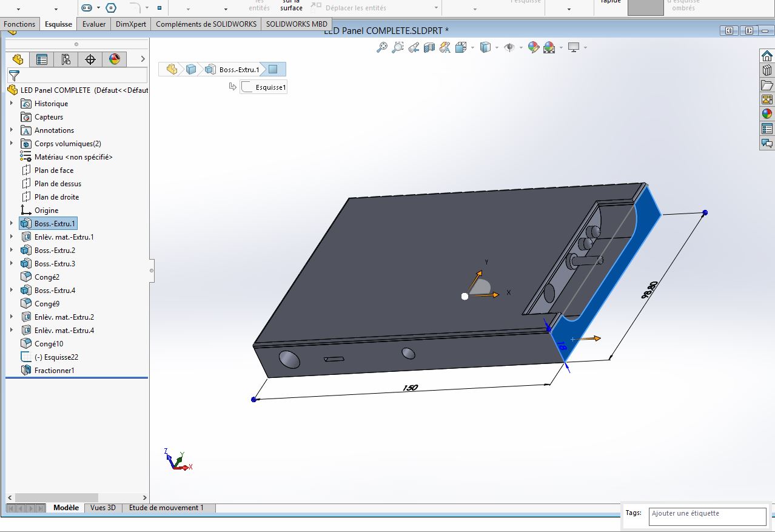This screenshot has width=775, height=532.
Task: Click the Esquisse1 breadcrumb sketch item
Action: click(264, 87)
